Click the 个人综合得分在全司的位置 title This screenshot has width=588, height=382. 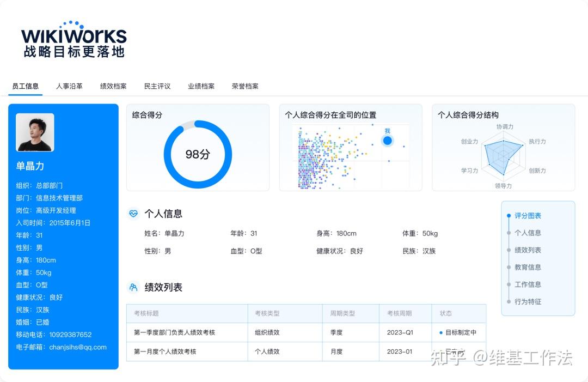click(330, 115)
